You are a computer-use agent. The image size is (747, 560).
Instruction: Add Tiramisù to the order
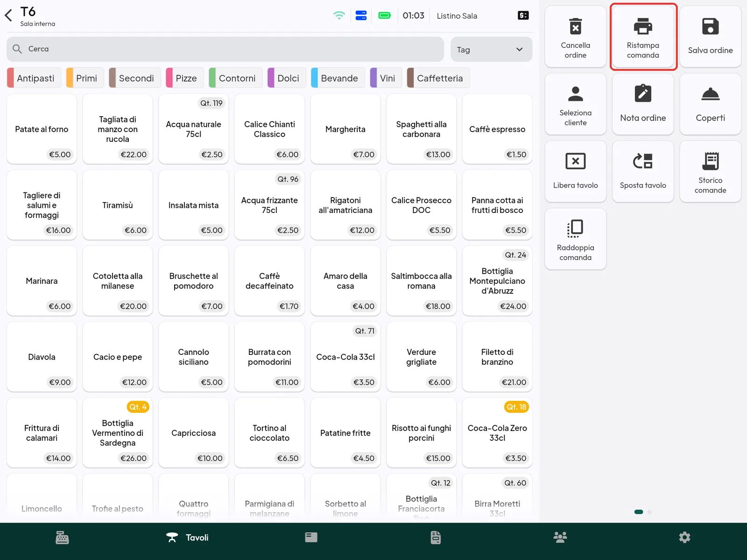point(118,205)
